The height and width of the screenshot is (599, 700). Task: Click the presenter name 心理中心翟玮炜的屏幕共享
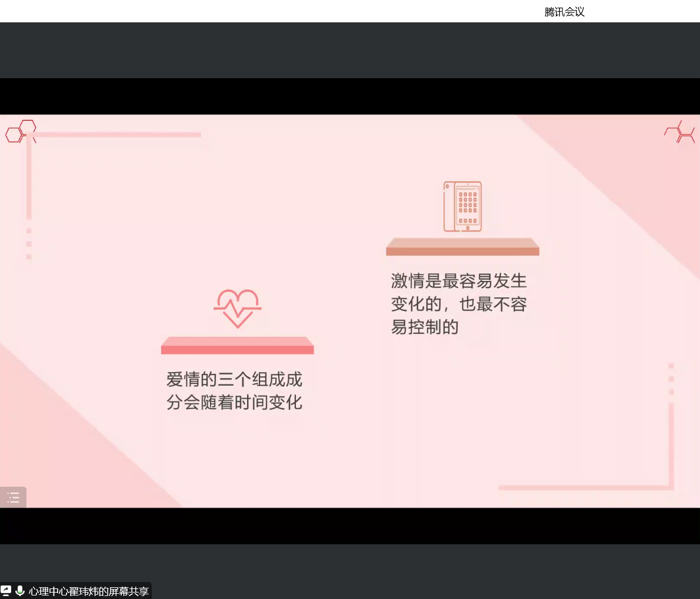coord(89,591)
